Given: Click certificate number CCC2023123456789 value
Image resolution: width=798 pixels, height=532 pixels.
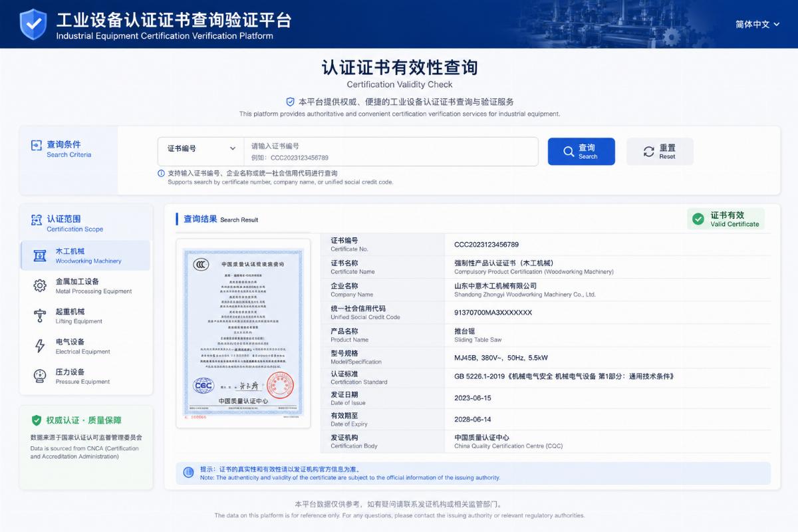Looking at the screenshot, I should (x=486, y=245).
